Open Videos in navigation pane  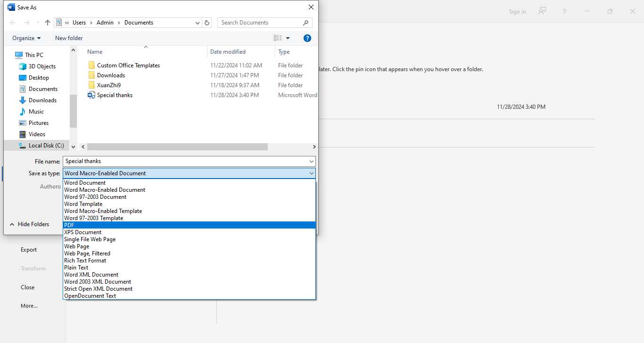[37, 134]
